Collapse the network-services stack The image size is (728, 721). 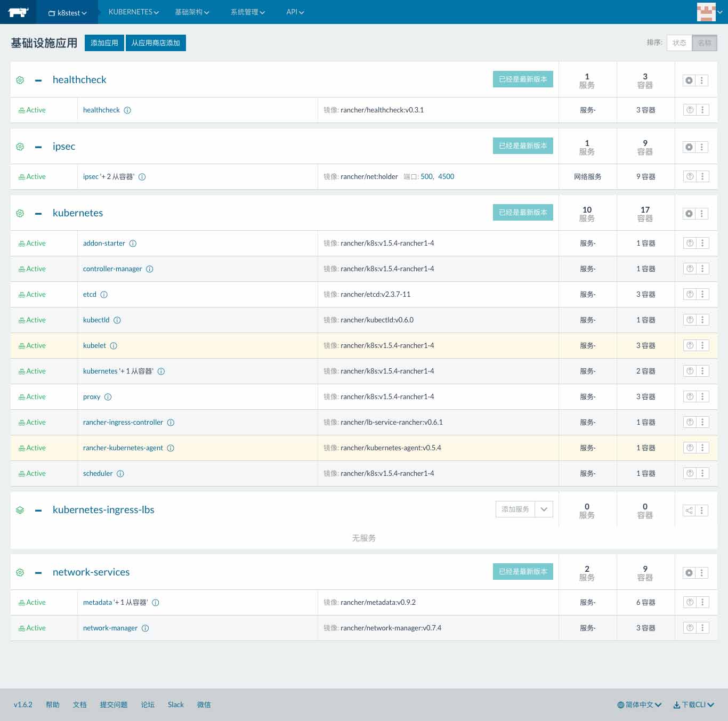[x=38, y=573]
